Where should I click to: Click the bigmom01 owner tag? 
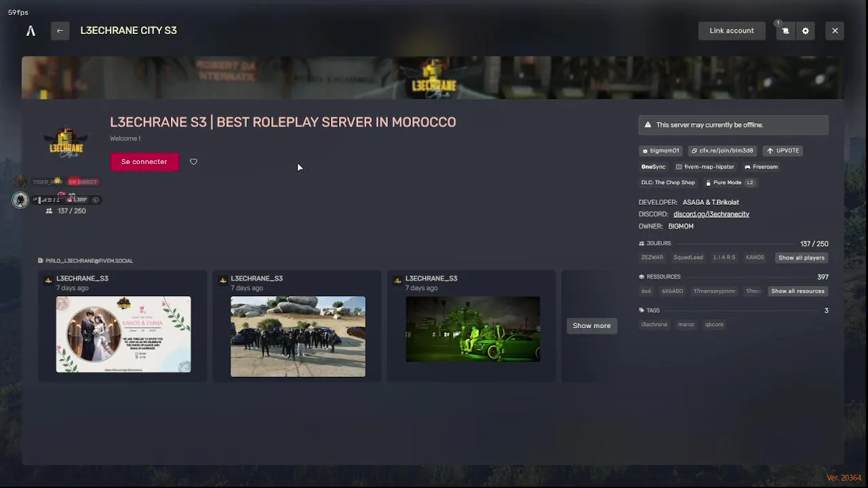click(660, 150)
